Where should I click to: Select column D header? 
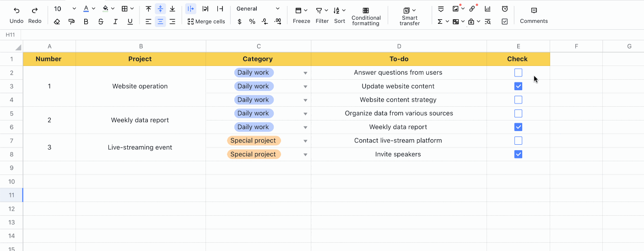coord(399,46)
